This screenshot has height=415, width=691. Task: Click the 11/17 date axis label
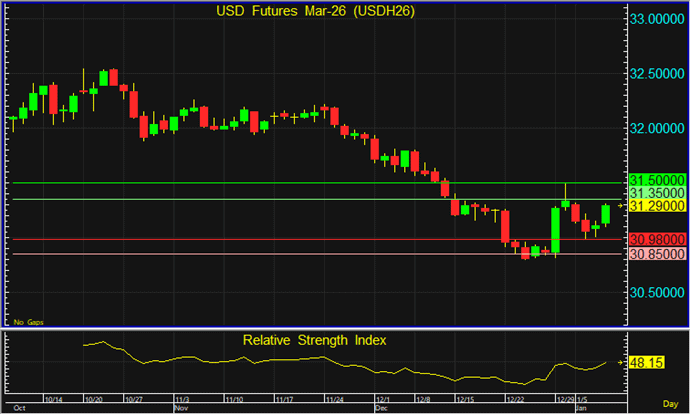click(x=284, y=400)
